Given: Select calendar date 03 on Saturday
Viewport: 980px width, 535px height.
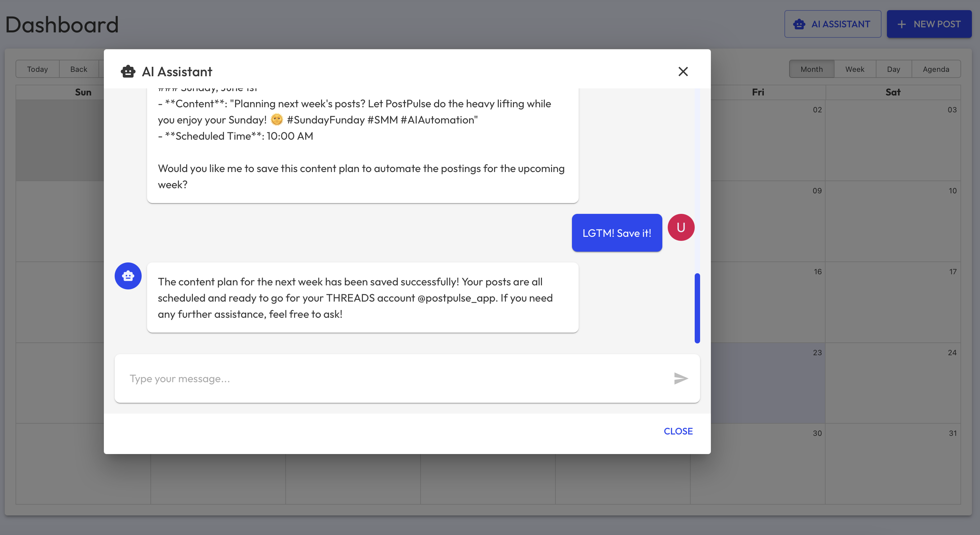Looking at the screenshot, I should (952, 110).
